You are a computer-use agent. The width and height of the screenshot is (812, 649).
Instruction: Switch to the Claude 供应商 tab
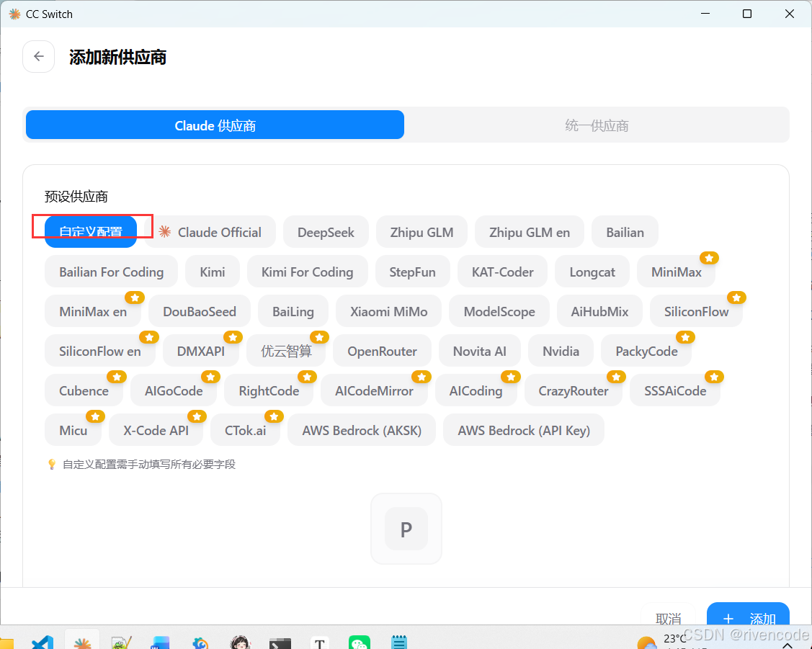215,125
